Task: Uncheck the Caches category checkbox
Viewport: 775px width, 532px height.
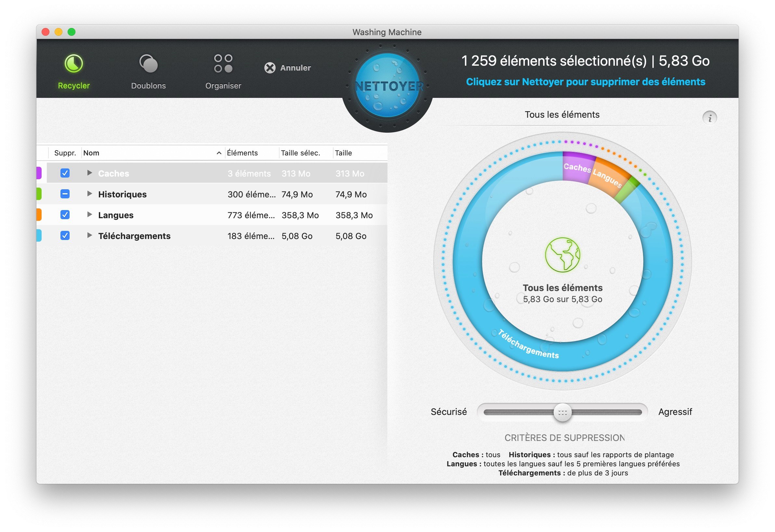Action: click(x=65, y=173)
